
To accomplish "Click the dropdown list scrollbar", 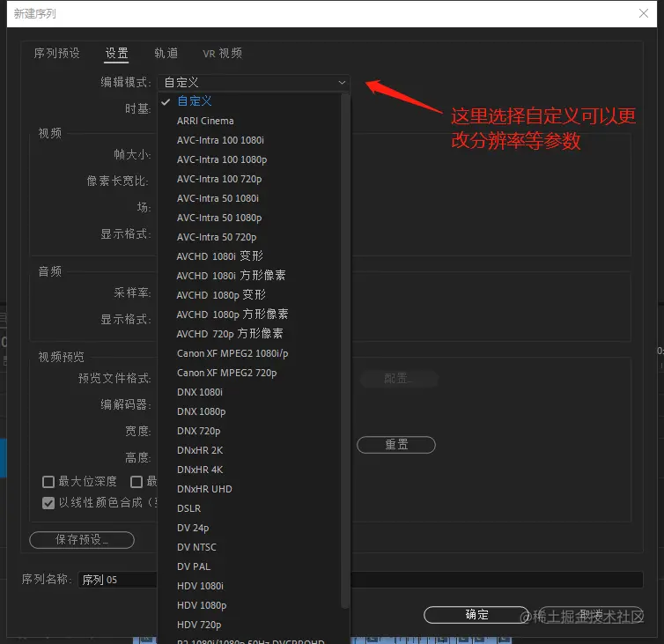I will [x=344, y=351].
